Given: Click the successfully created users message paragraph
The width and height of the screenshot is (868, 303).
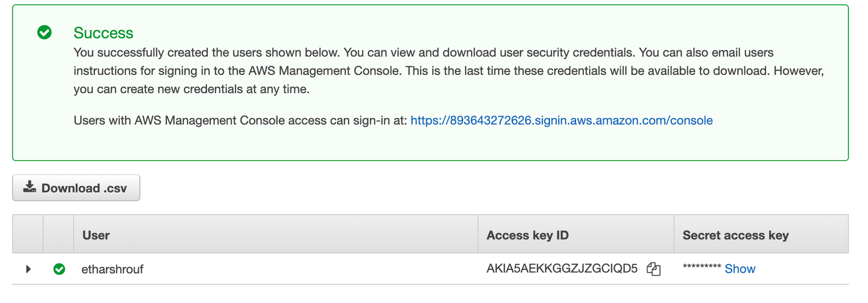Looking at the screenshot, I should point(449,71).
